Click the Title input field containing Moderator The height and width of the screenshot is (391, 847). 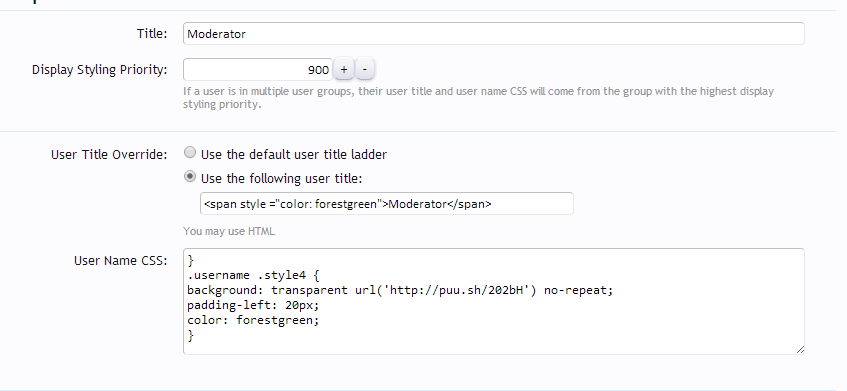pos(494,33)
